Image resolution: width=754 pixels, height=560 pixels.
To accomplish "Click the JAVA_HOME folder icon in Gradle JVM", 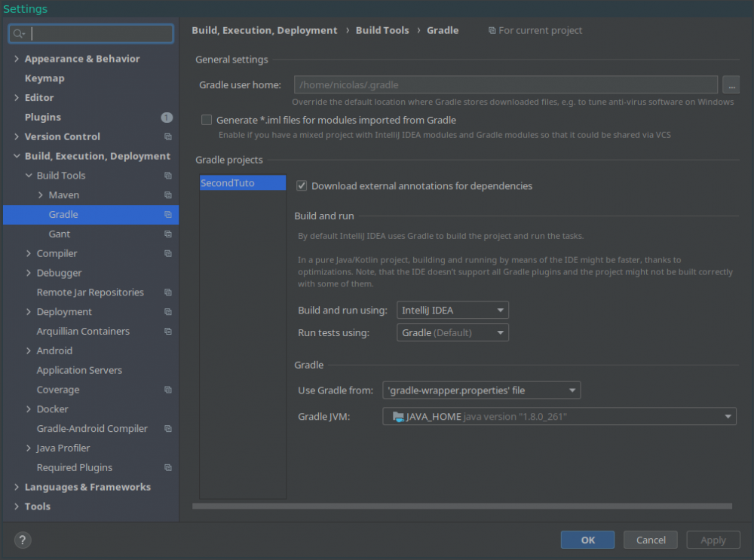I will tap(398, 417).
